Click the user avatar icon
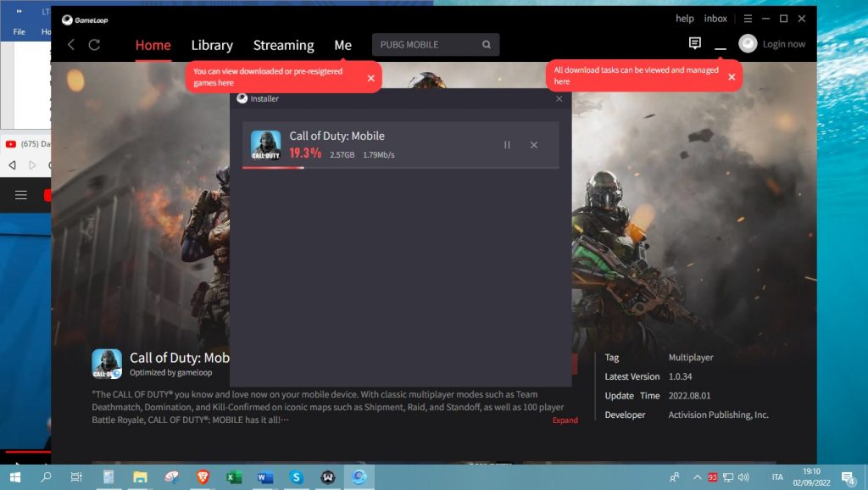The height and width of the screenshot is (490, 868). 748,44
